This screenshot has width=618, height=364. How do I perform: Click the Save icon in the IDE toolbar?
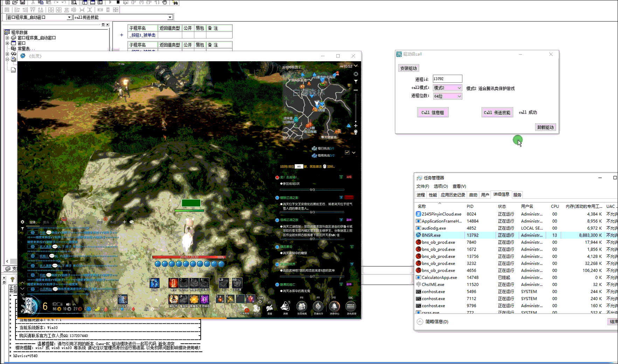tap(23, 2)
